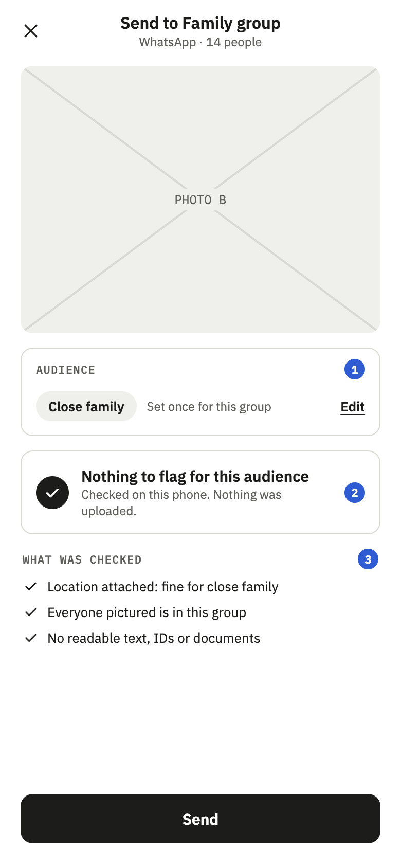The height and width of the screenshot is (868, 401).
Task: Close the Send to Family group screen
Action: pos(31,31)
